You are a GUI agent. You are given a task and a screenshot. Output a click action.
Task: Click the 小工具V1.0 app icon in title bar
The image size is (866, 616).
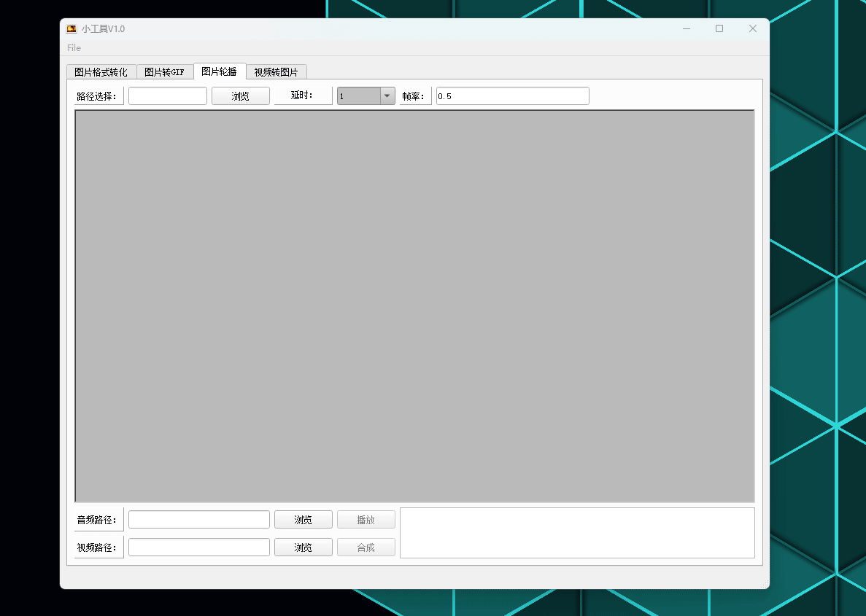71,28
